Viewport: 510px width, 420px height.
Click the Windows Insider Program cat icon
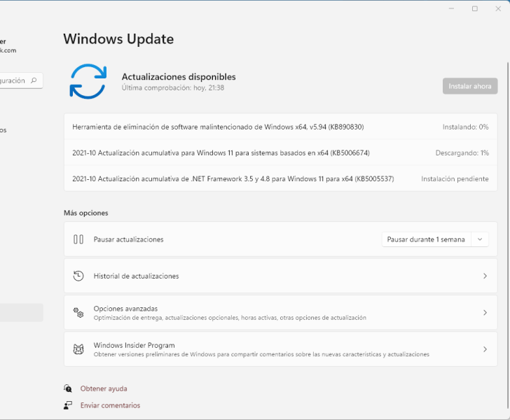[x=78, y=349]
